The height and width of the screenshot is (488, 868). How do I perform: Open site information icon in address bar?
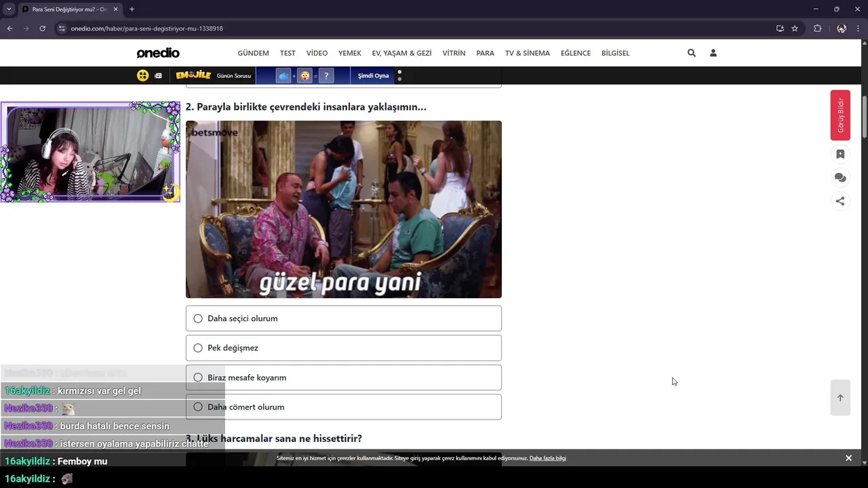click(x=62, y=28)
